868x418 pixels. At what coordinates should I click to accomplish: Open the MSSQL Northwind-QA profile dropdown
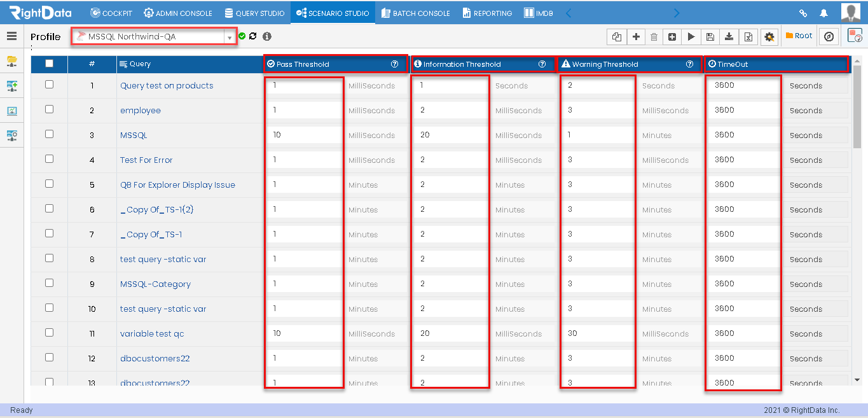coord(154,37)
